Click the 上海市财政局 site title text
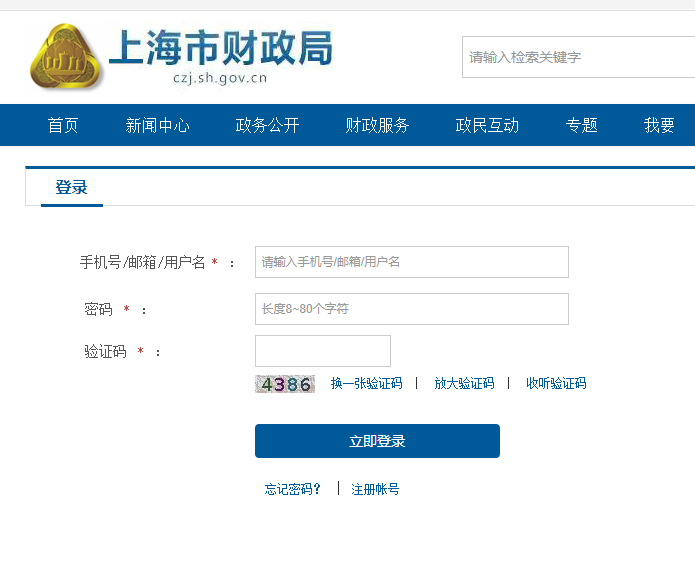695x569 pixels. click(x=220, y=47)
